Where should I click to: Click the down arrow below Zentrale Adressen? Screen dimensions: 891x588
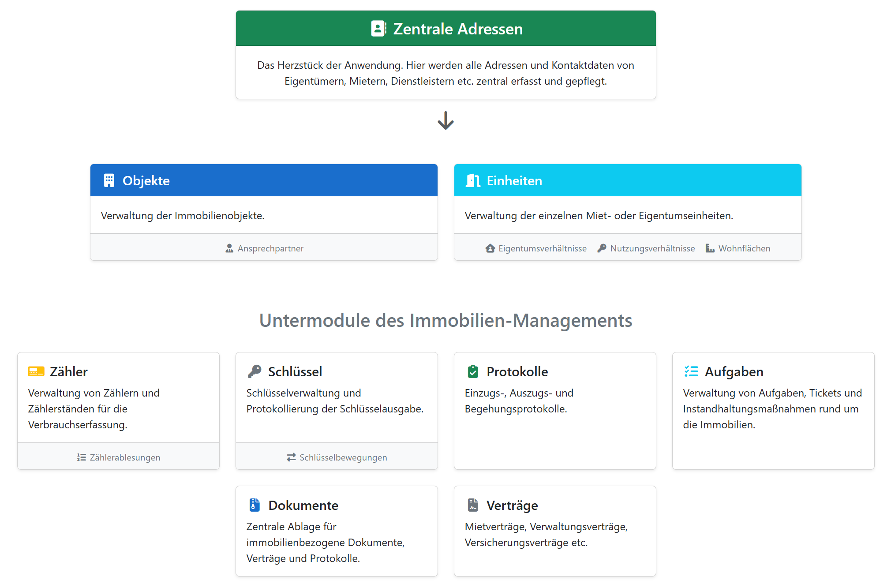coord(445,120)
